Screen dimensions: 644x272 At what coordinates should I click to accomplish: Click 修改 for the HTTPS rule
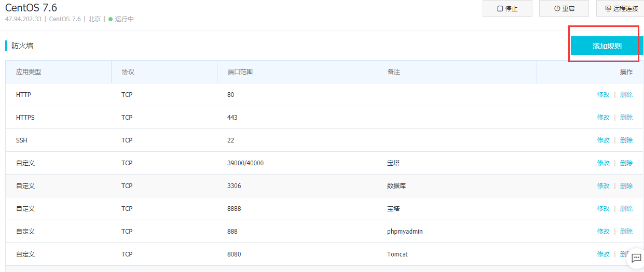tap(603, 118)
